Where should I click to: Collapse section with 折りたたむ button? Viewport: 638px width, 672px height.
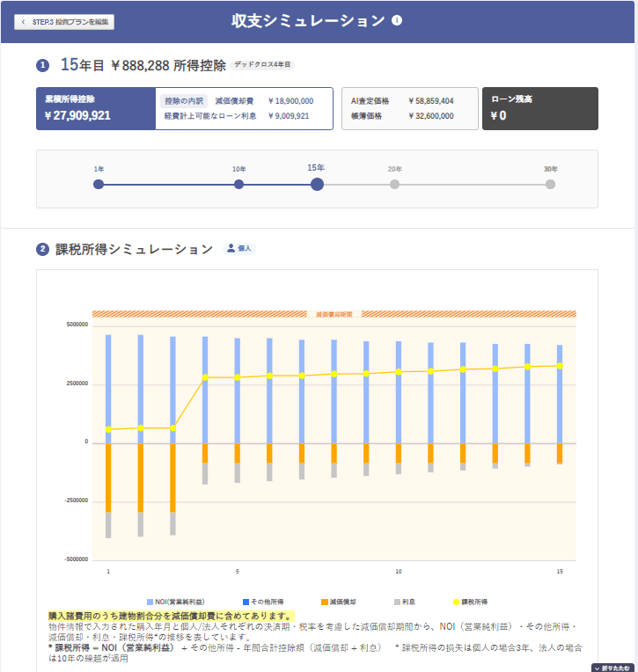(x=613, y=668)
